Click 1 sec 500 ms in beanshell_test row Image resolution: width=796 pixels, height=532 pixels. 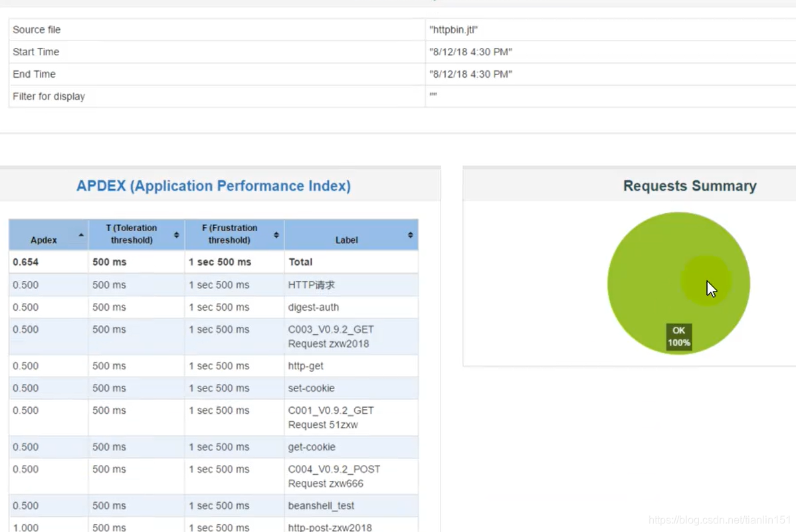[x=219, y=505]
